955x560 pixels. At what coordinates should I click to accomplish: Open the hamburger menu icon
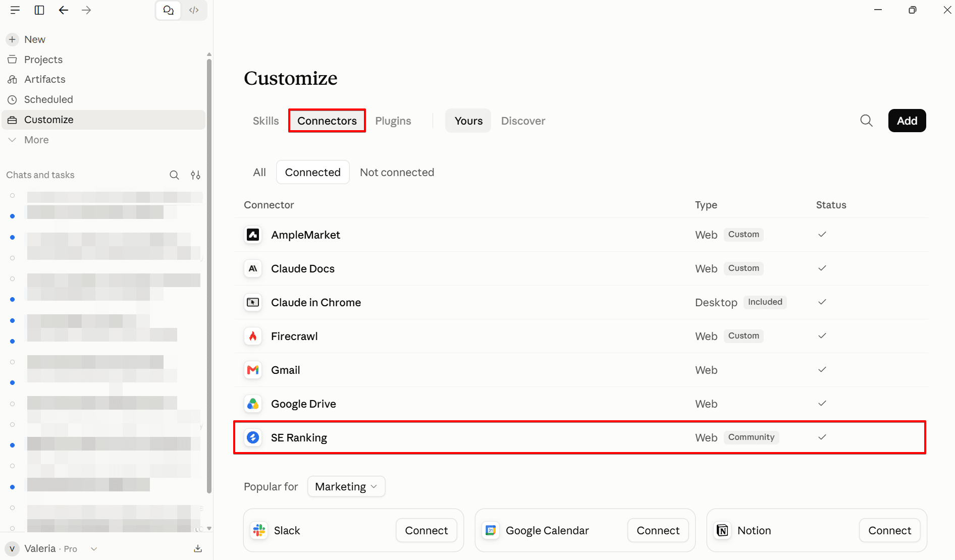coord(15,10)
